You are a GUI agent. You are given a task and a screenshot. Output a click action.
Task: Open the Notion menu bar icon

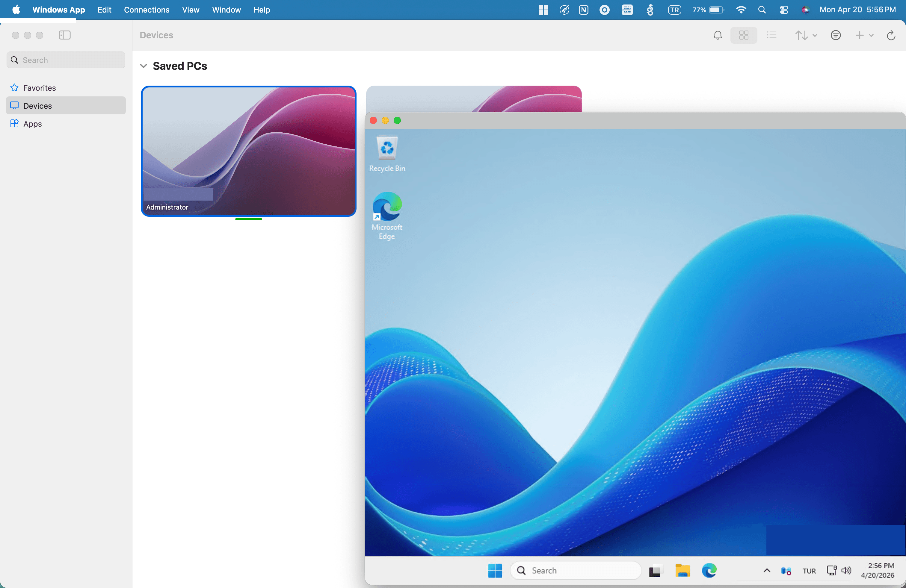584,10
